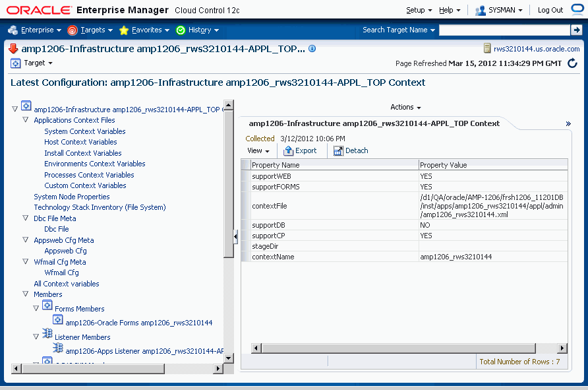Select the Appsweb Cfg tree item

tap(66, 251)
